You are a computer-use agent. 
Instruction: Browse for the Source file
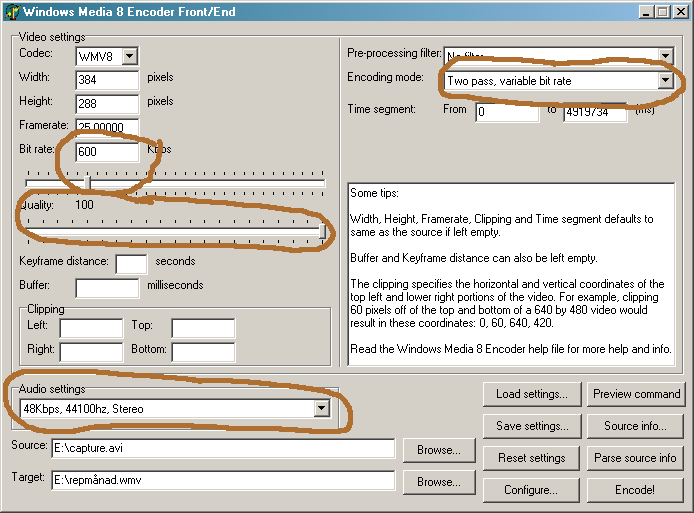(439, 450)
